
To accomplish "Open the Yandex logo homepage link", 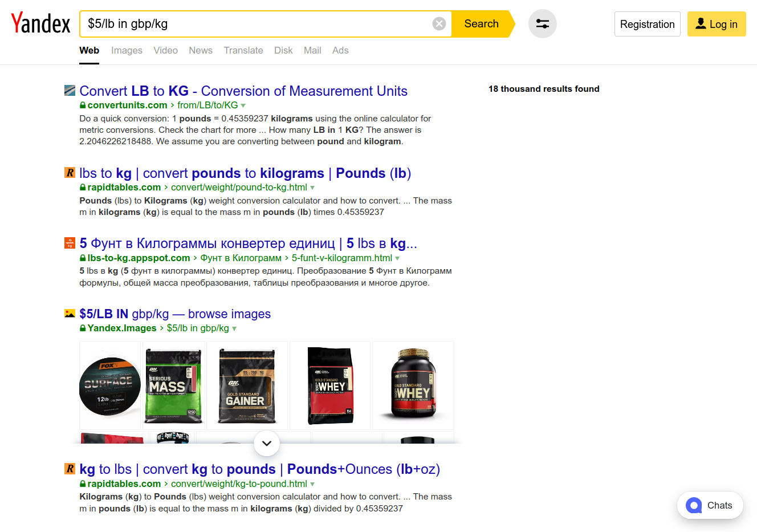I will (41, 23).
